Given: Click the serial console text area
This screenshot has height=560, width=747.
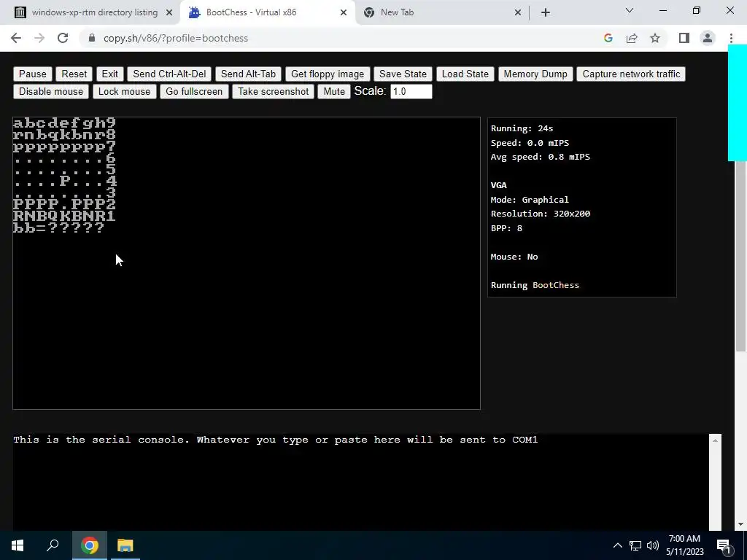Looking at the screenshot, I should (x=360, y=482).
